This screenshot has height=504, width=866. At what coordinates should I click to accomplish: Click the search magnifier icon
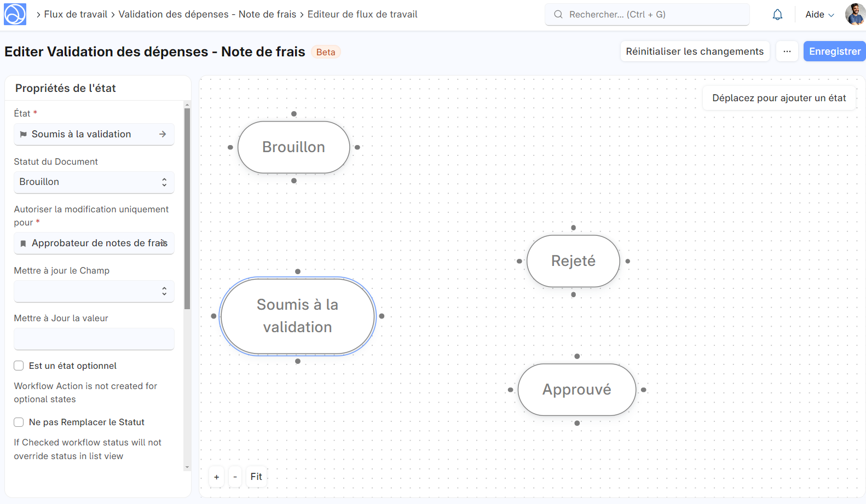(x=558, y=15)
